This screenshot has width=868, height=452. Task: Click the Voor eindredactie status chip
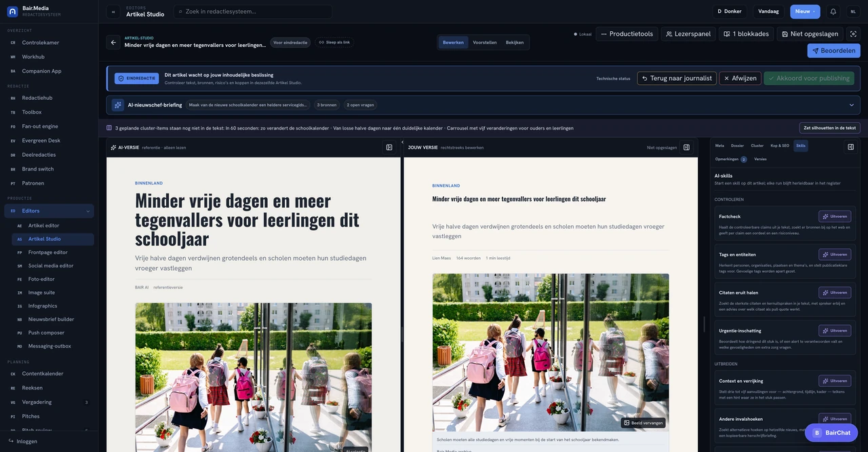pos(290,42)
